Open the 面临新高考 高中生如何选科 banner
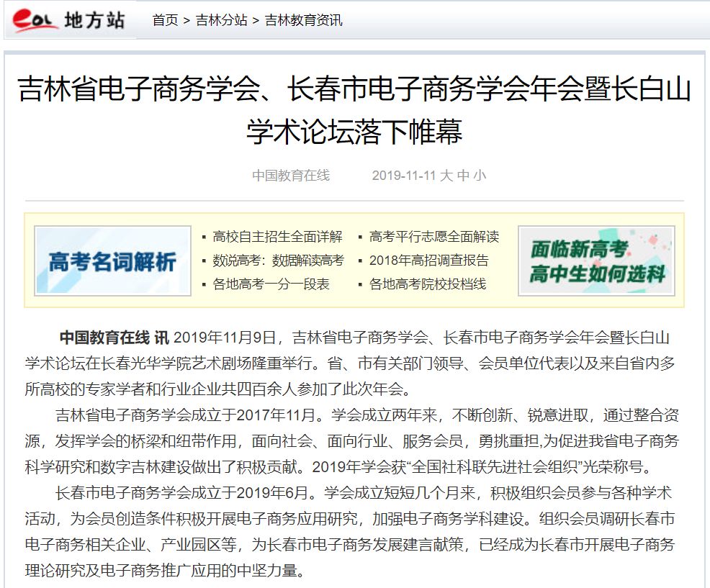Viewport: 710px width, 588px height. coord(596,261)
